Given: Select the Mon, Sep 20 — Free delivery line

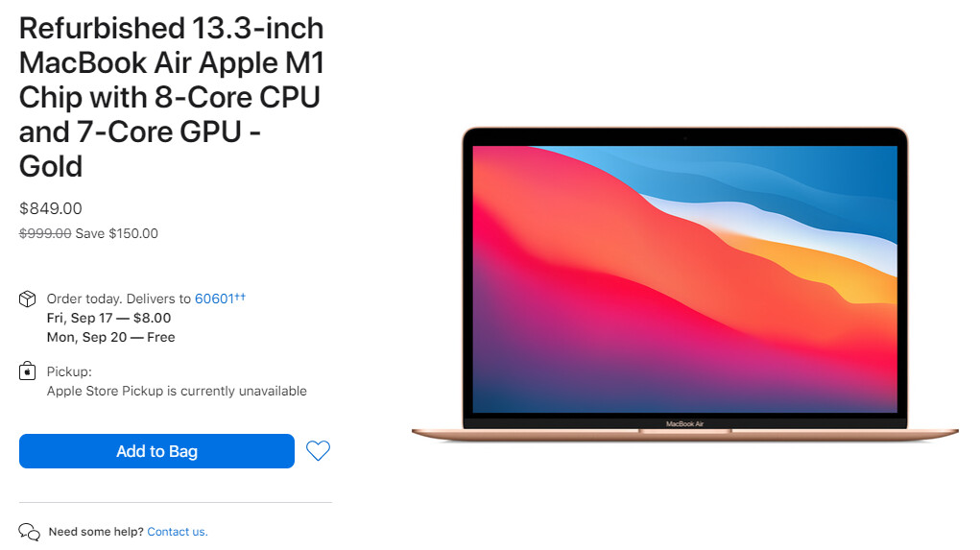Looking at the screenshot, I should click(110, 337).
